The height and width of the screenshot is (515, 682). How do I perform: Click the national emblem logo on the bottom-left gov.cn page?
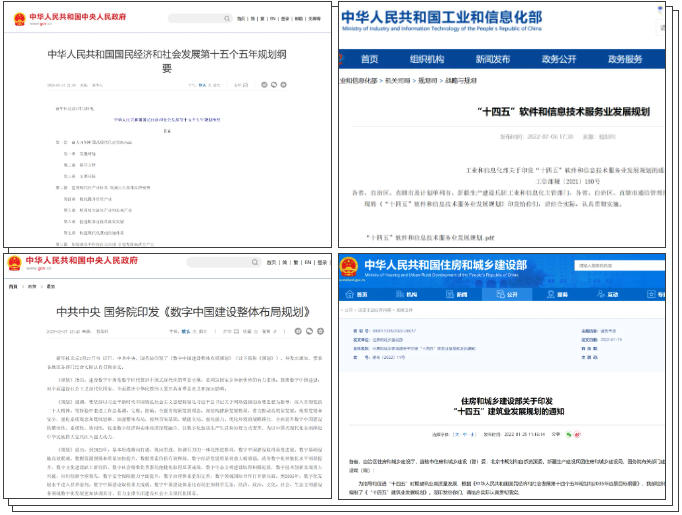15,263
